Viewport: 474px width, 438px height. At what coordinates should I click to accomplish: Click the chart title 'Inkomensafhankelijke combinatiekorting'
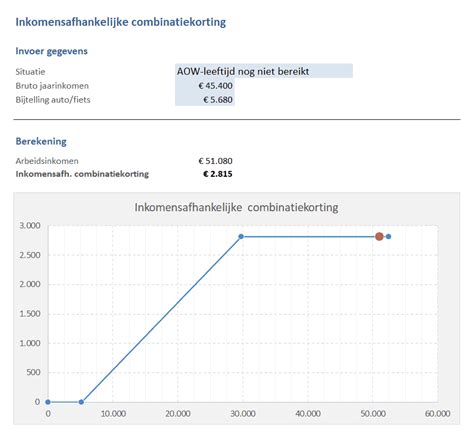pyautogui.click(x=236, y=207)
